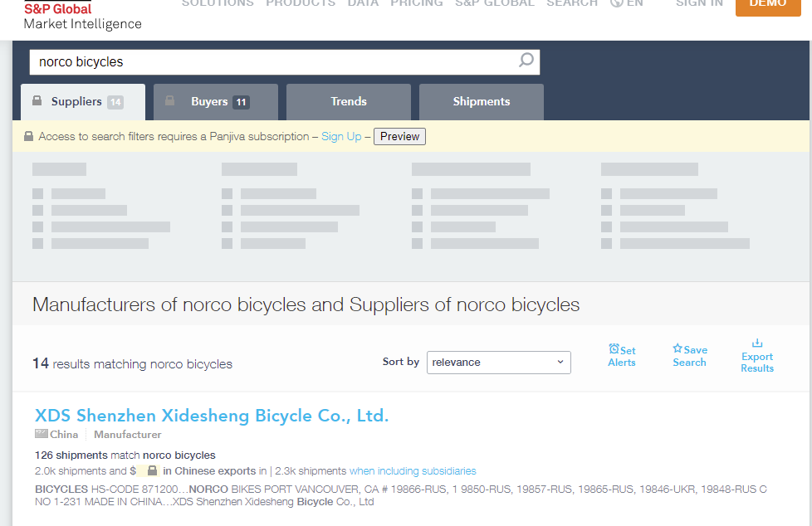Click the search magnifier icon
Image resolution: width=812 pixels, height=526 pixels.
coord(526,61)
